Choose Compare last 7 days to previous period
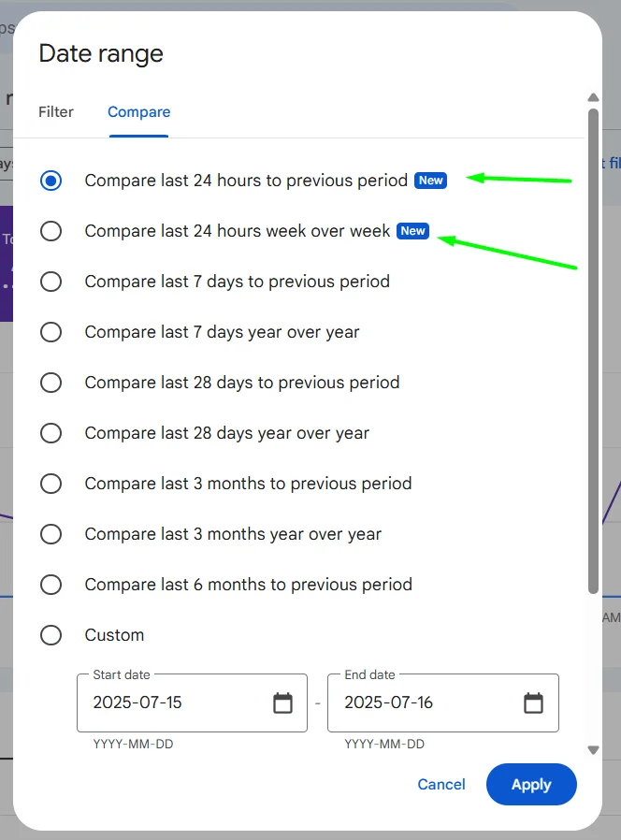Screen dimensions: 621x840 (x=51, y=282)
